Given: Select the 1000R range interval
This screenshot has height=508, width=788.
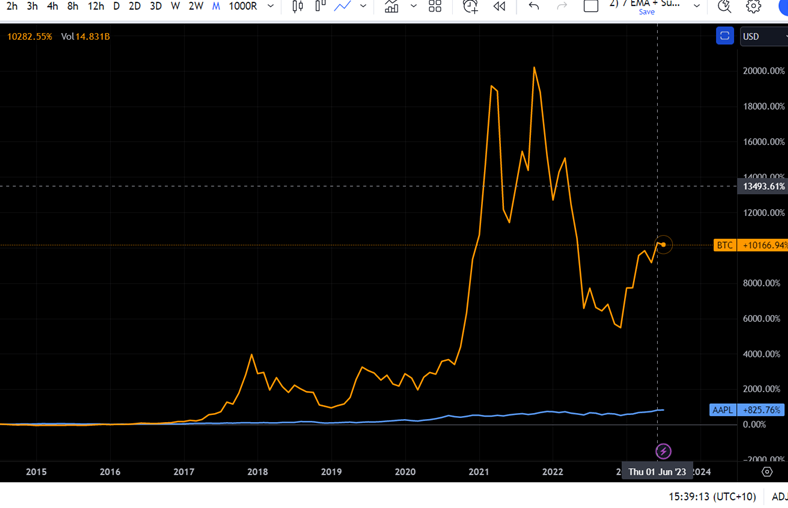Looking at the screenshot, I should [243, 7].
